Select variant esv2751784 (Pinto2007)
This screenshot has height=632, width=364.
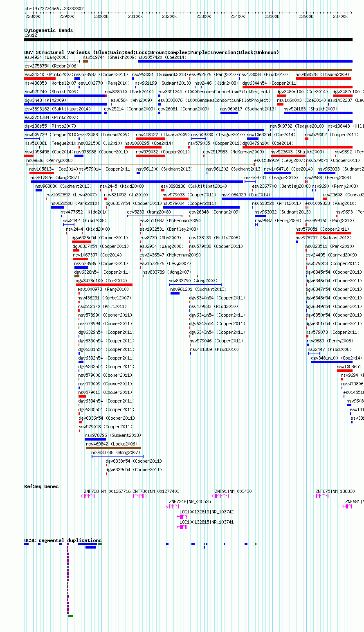(51, 117)
